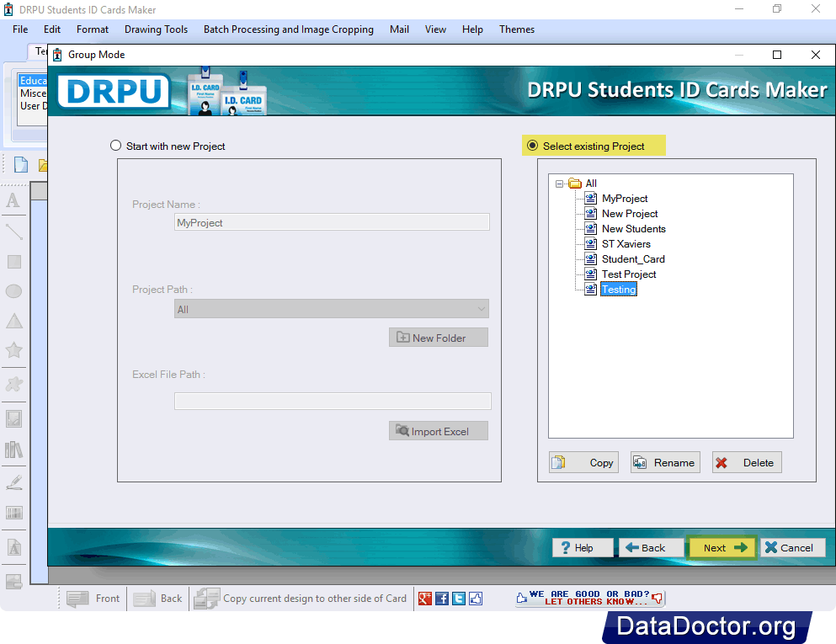Select the Symbol puzzle tool
The image size is (836, 644).
pos(13,384)
